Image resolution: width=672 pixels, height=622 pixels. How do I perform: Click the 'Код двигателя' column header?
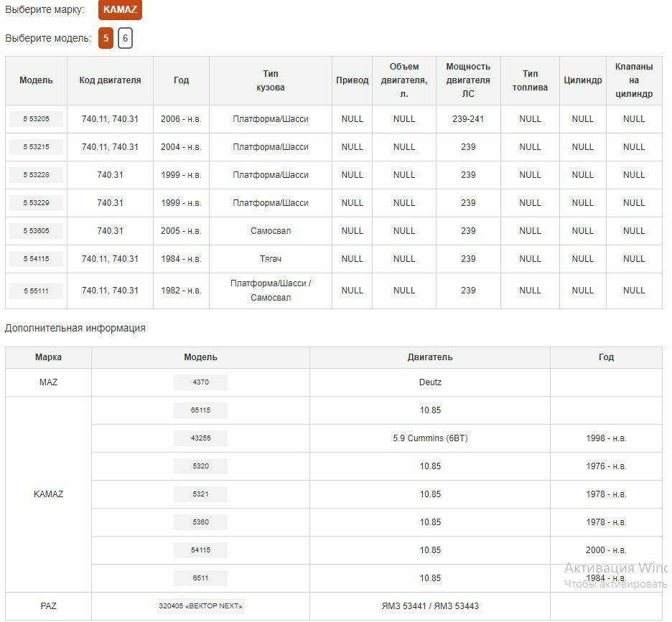110,80
